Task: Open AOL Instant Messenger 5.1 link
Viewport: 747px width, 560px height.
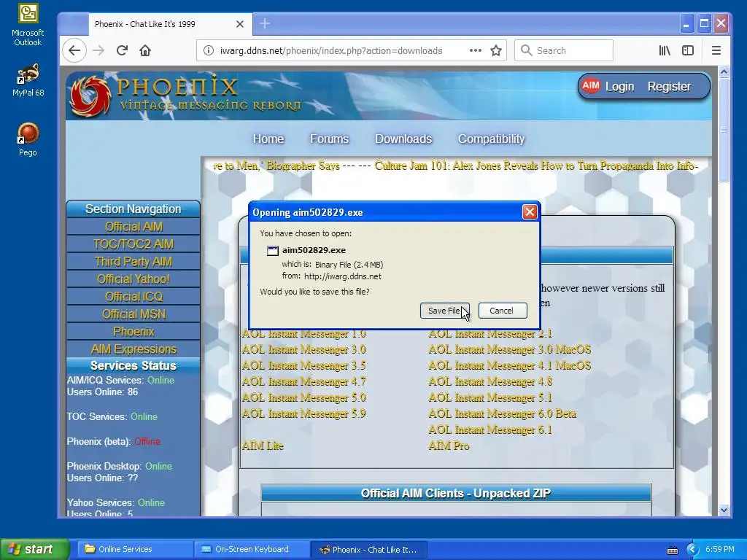Action: pos(490,397)
